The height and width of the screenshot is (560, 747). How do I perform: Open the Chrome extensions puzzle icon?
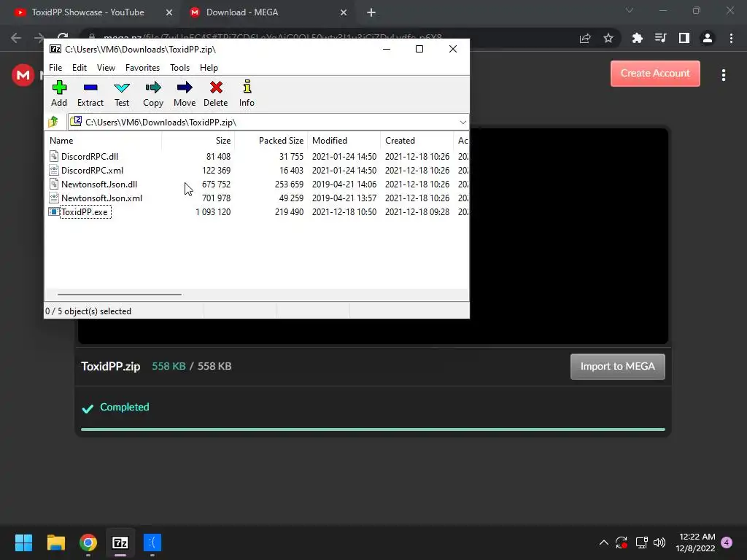(637, 38)
